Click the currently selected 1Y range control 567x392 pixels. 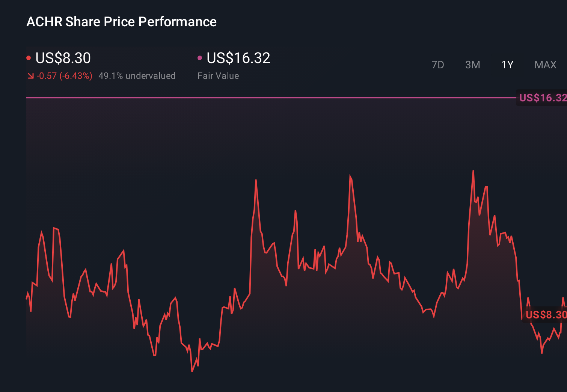507,65
